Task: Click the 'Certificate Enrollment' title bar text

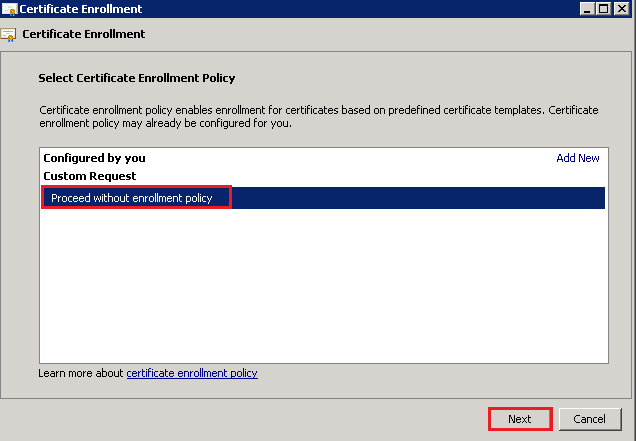Action: pos(81,9)
